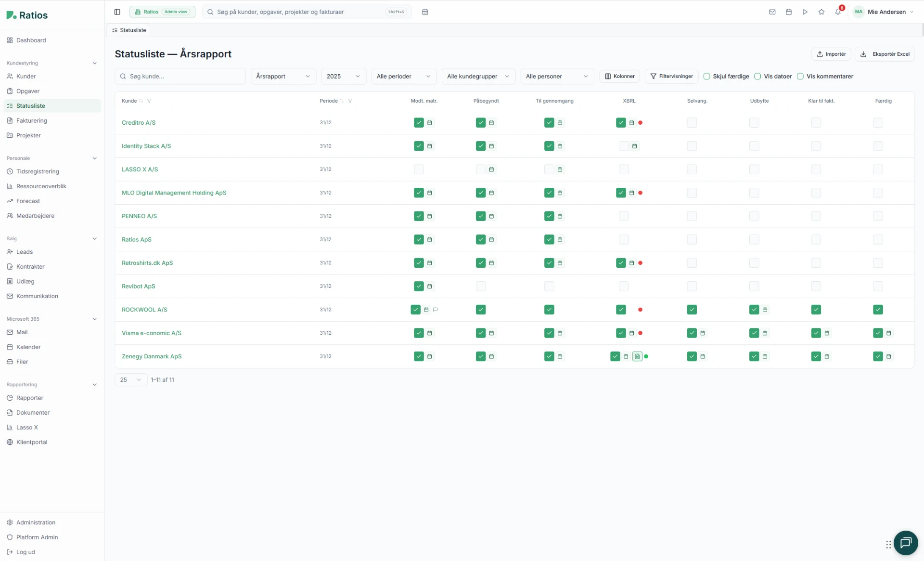Toggle the sidebar collapse icon
This screenshot has height=561, width=924.
117,12
